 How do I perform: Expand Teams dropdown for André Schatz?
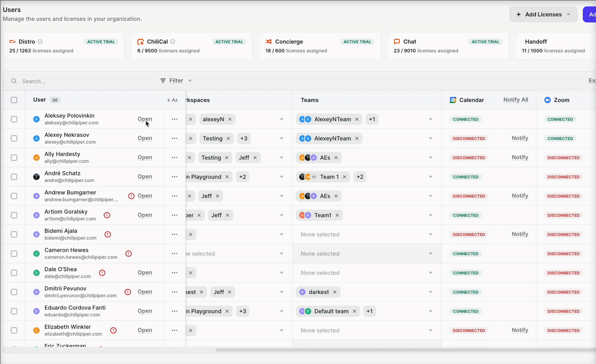[x=431, y=177]
